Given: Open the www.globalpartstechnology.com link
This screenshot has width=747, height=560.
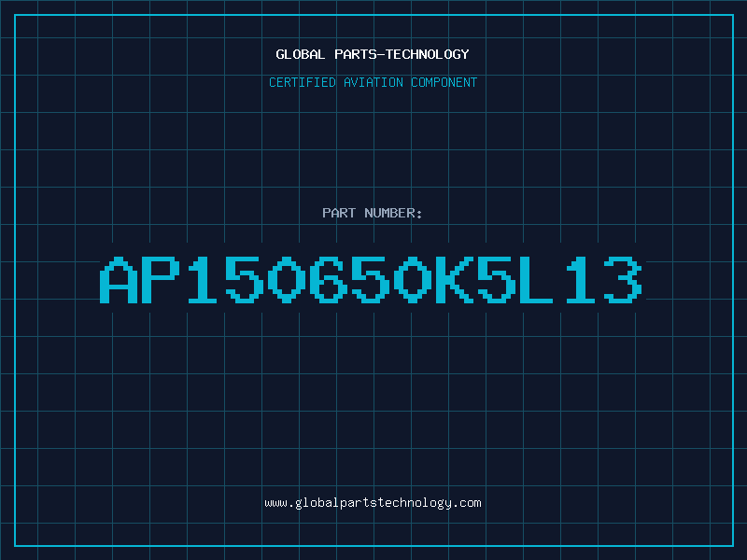Looking at the screenshot, I should click(x=373, y=503).
